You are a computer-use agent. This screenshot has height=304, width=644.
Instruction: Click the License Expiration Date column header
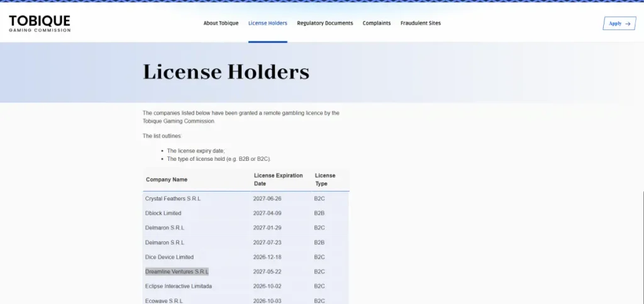(x=279, y=180)
